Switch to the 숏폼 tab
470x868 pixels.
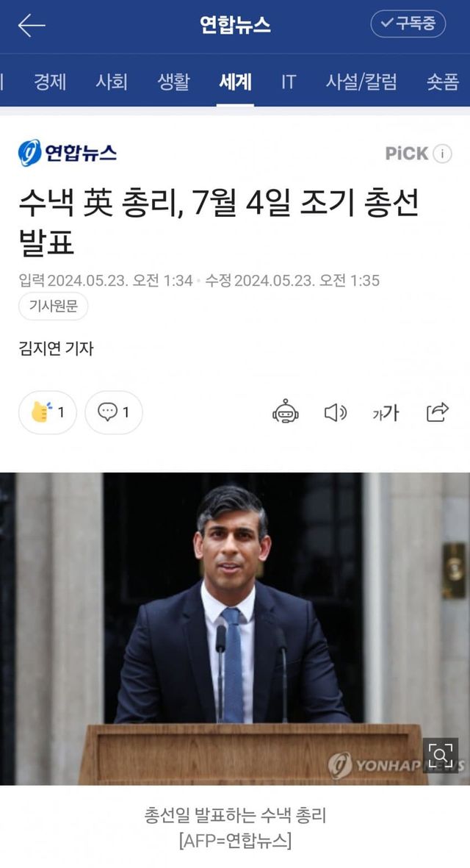point(442,82)
